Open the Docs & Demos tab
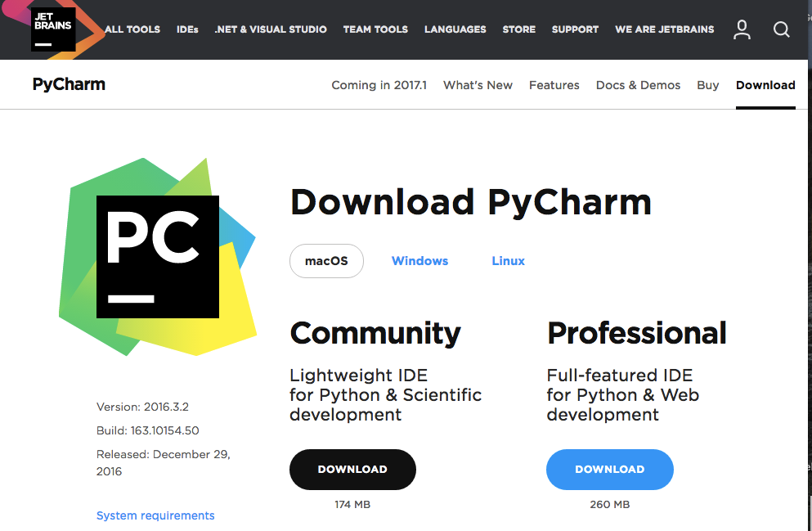The height and width of the screenshot is (531, 812). (x=638, y=85)
